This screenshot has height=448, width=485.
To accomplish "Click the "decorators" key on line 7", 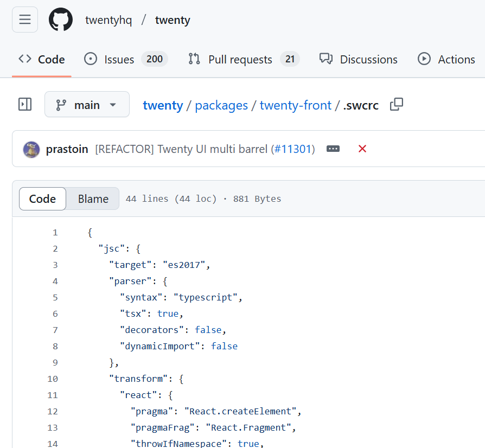I will click(x=152, y=330).
